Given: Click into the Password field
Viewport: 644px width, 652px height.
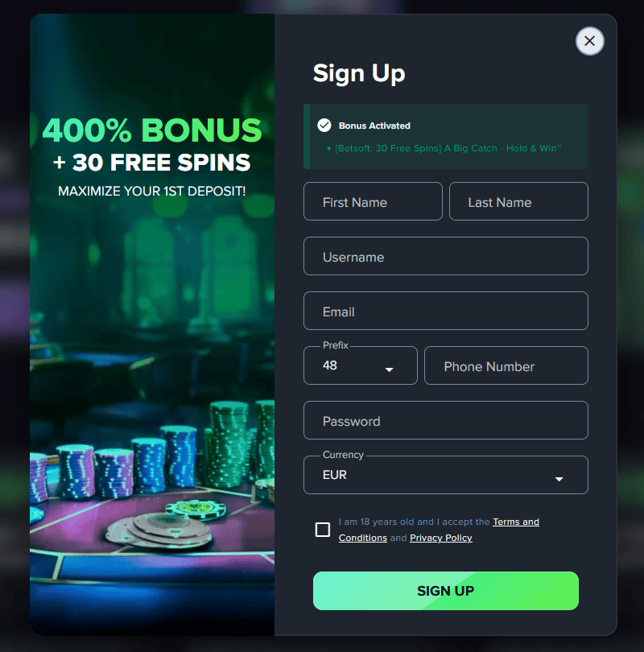Looking at the screenshot, I should point(446,420).
